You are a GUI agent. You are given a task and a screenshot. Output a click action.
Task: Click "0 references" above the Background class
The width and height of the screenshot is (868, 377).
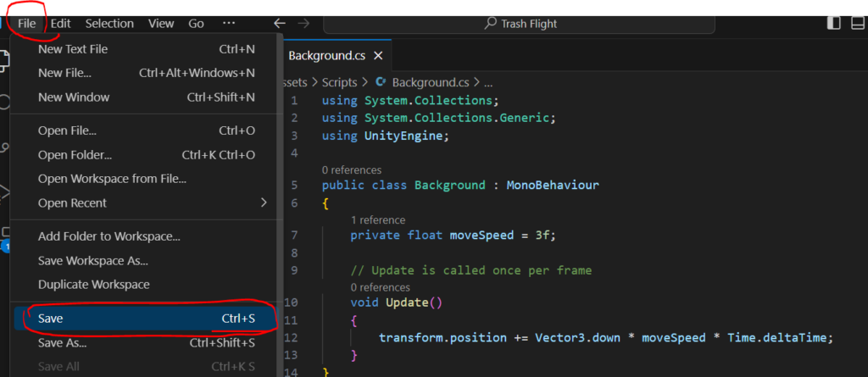point(352,169)
